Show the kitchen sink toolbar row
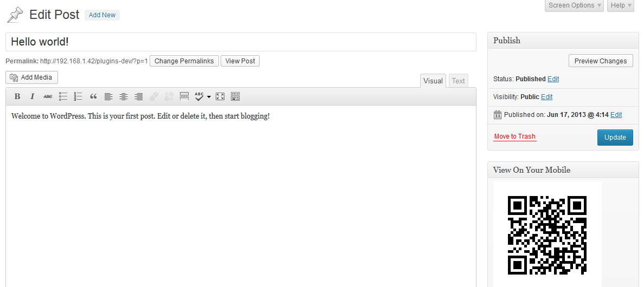 235,97
